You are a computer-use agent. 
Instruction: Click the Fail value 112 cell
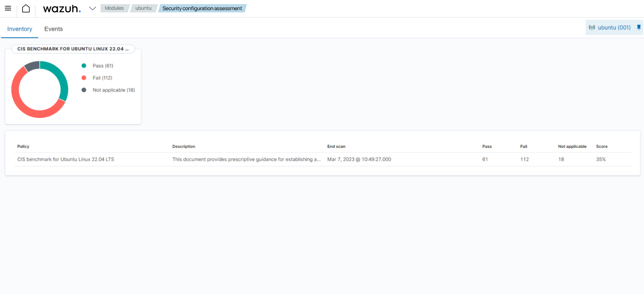click(x=524, y=159)
